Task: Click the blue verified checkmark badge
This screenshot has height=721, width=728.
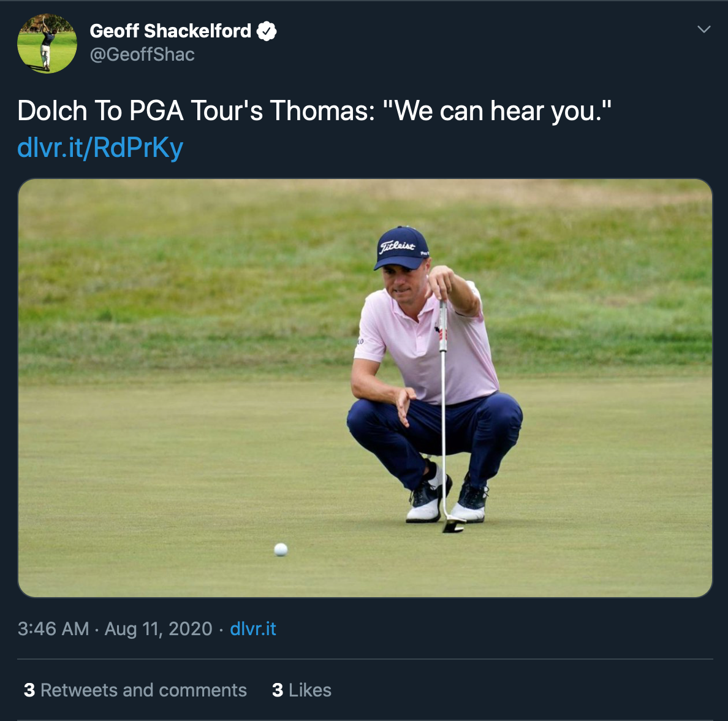Action: pos(267,31)
